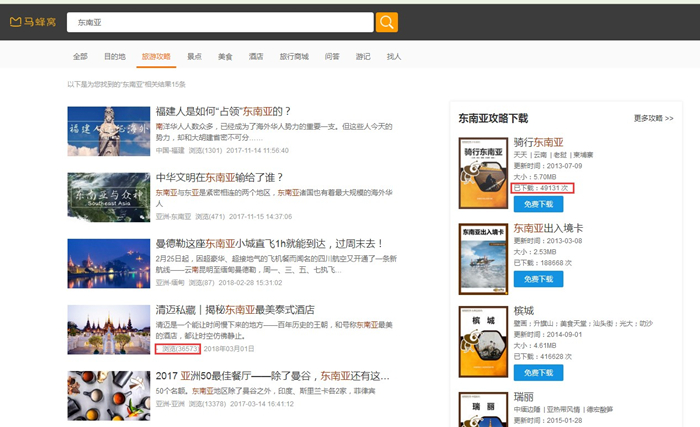700x427 pixels.
Task: Select the 景点 tab
Action: [194, 56]
